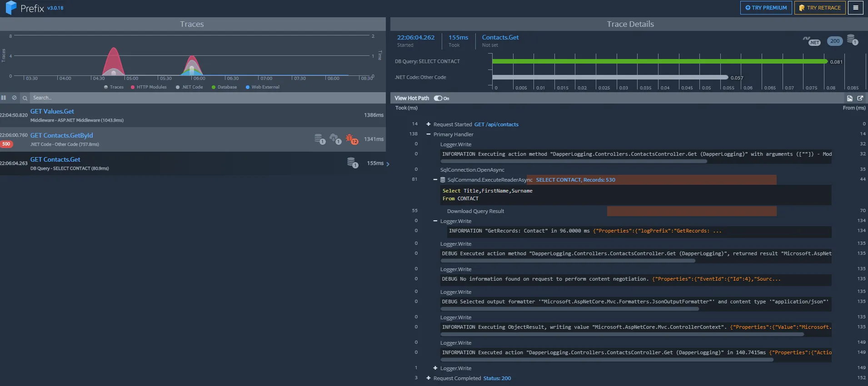Pause trace capture with the pause icon
This screenshot has height=386, width=868.
tap(4, 98)
